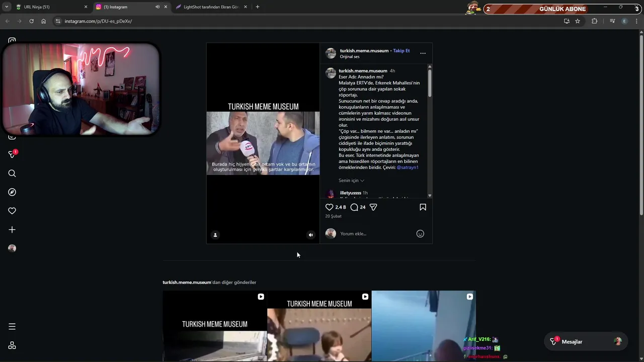Image resolution: width=644 pixels, height=362 pixels.
Task: Open turkish.meme.museum avatar in caption
Action: point(331,73)
